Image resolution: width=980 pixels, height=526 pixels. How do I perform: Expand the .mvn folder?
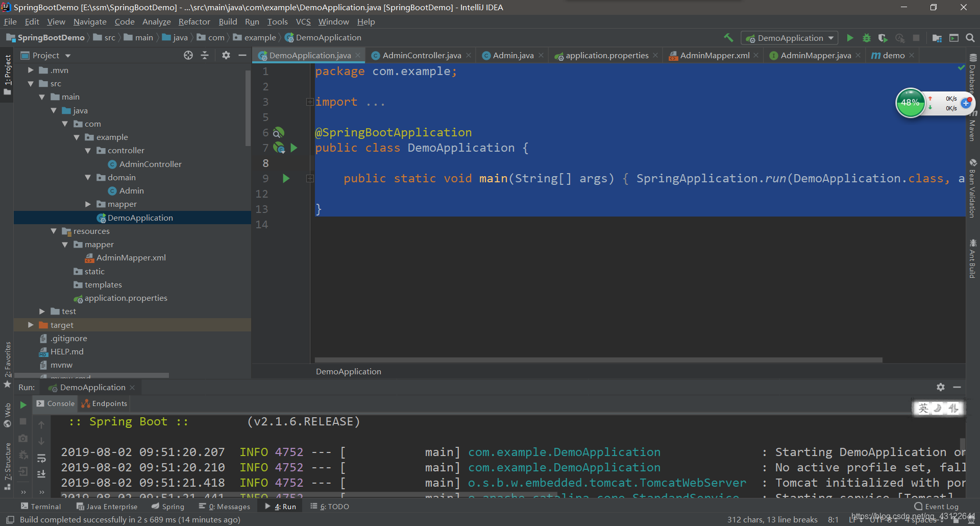(x=31, y=70)
